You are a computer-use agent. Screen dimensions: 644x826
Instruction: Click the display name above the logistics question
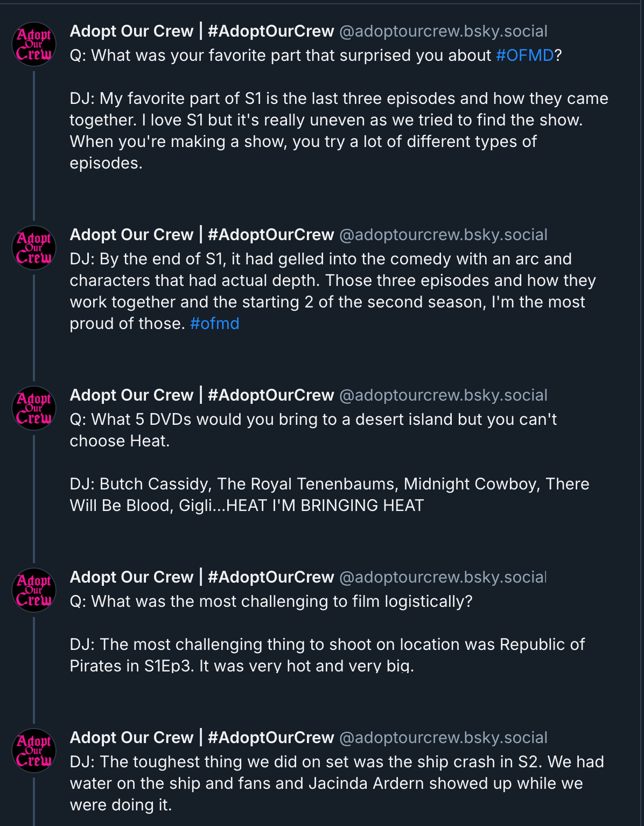(202, 577)
